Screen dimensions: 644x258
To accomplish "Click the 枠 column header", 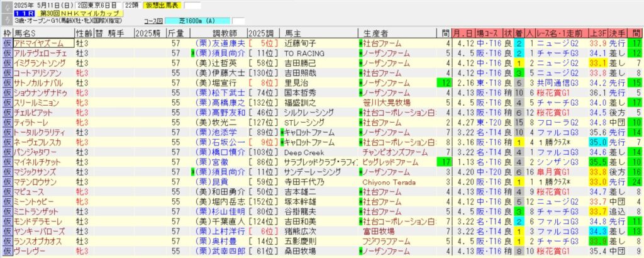I will point(7,34).
